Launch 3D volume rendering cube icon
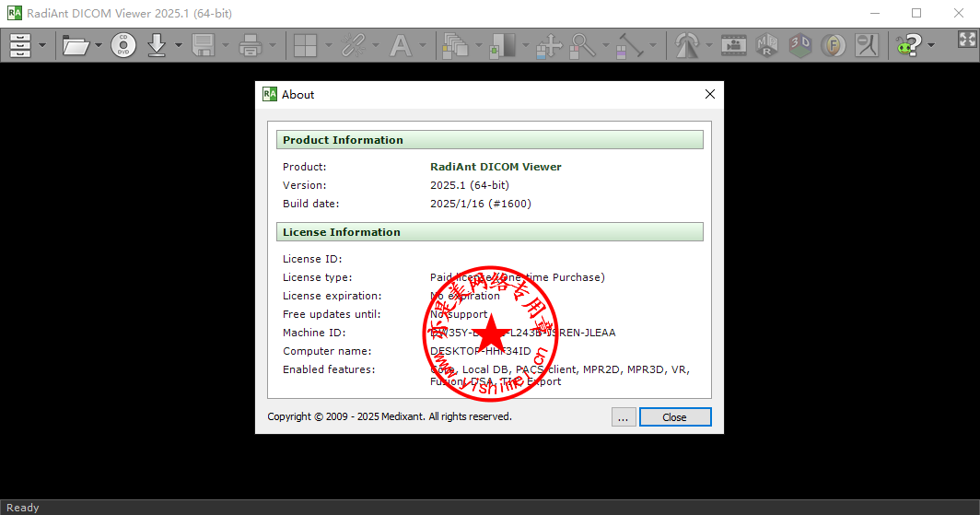This screenshot has width=980, height=515. pos(800,44)
